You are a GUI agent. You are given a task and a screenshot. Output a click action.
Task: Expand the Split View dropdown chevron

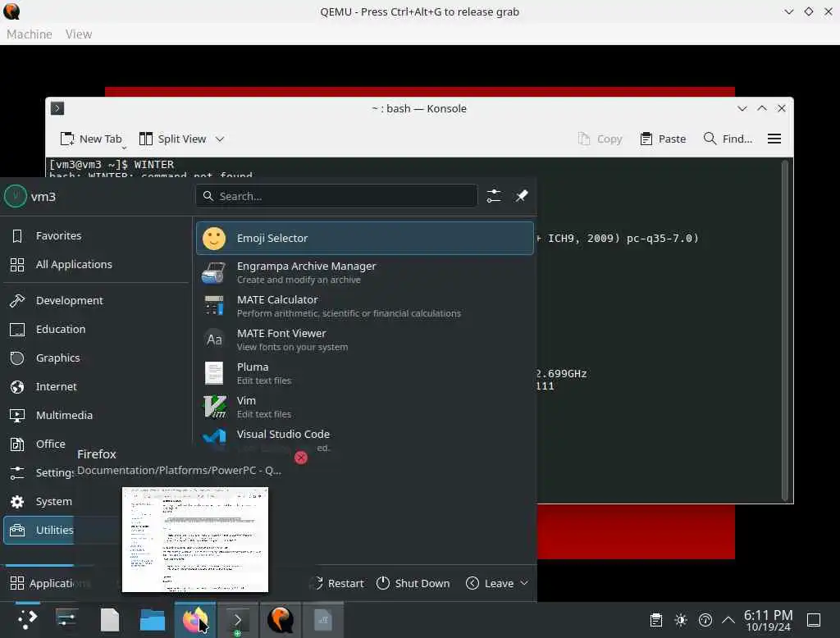[220, 139]
